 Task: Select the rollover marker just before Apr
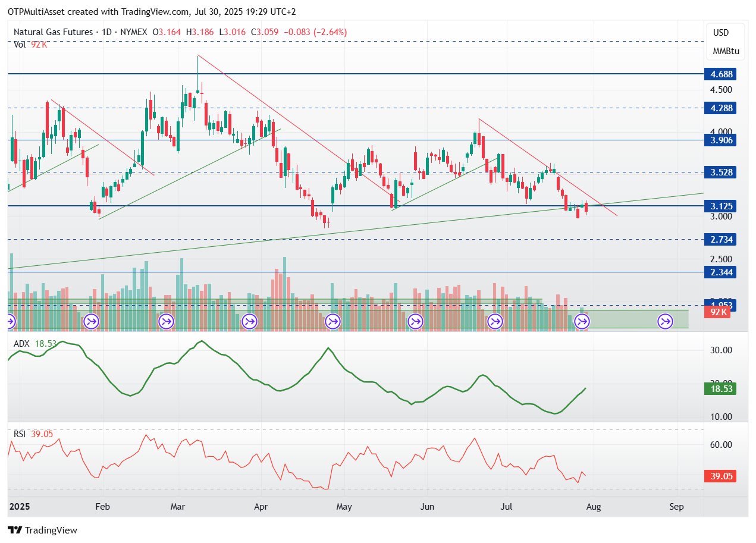click(x=249, y=322)
